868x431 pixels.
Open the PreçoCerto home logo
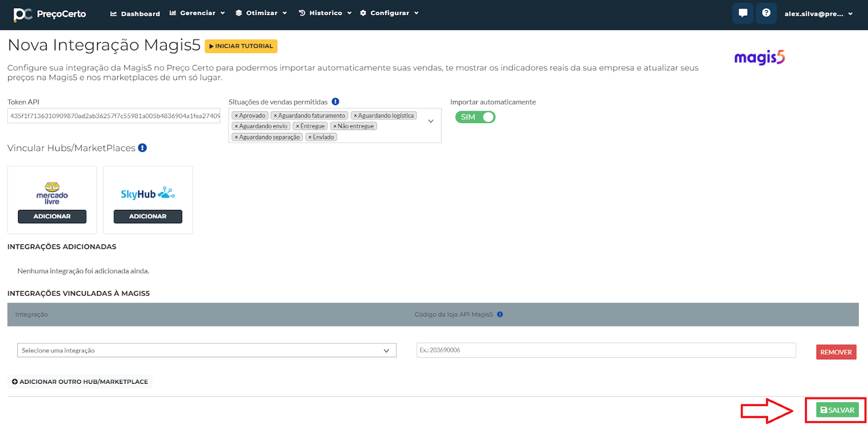point(50,14)
